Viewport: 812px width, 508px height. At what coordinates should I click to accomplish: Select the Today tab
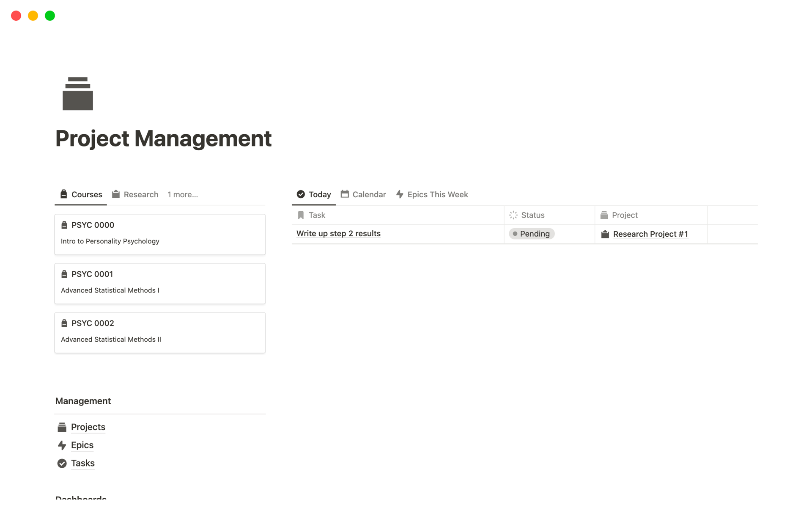(314, 195)
